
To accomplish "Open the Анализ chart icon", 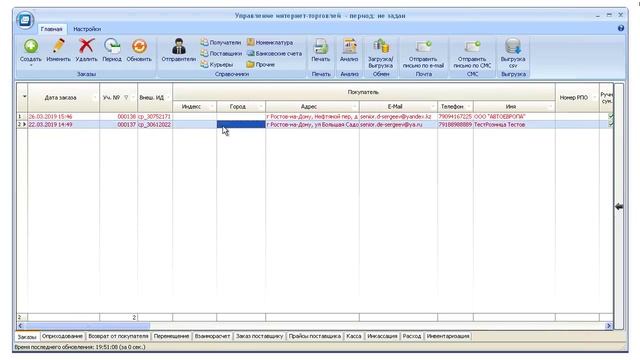I will coord(349,47).
